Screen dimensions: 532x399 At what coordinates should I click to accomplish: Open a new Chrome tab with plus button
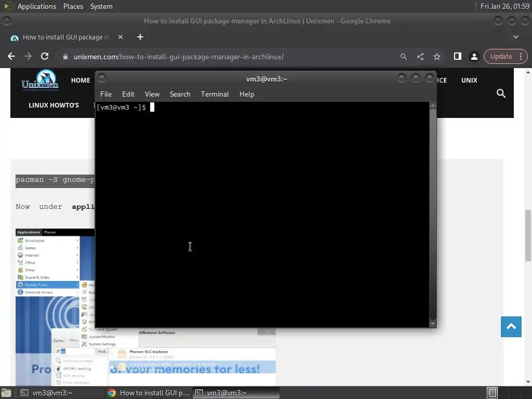click(x=140, y=37)
